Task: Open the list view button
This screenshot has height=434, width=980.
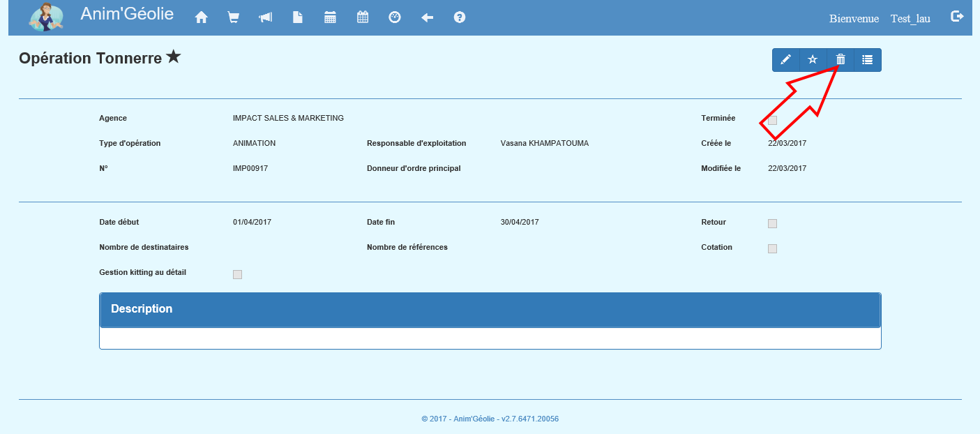Action: tap(868, 60)
